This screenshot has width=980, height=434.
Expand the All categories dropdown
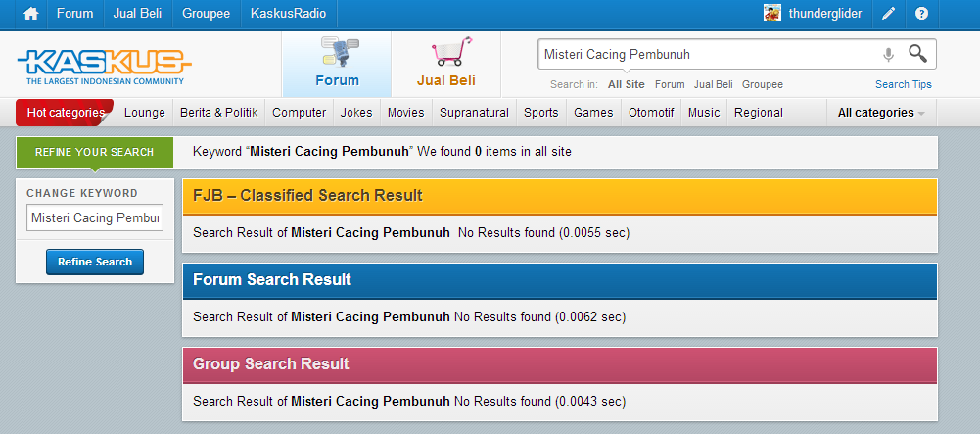point(881,113)
